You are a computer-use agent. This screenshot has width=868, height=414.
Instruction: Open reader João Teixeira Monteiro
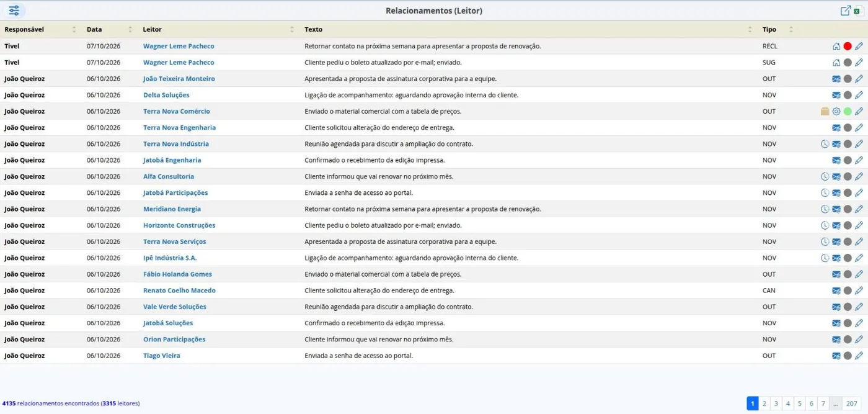(x=179, y=79)
